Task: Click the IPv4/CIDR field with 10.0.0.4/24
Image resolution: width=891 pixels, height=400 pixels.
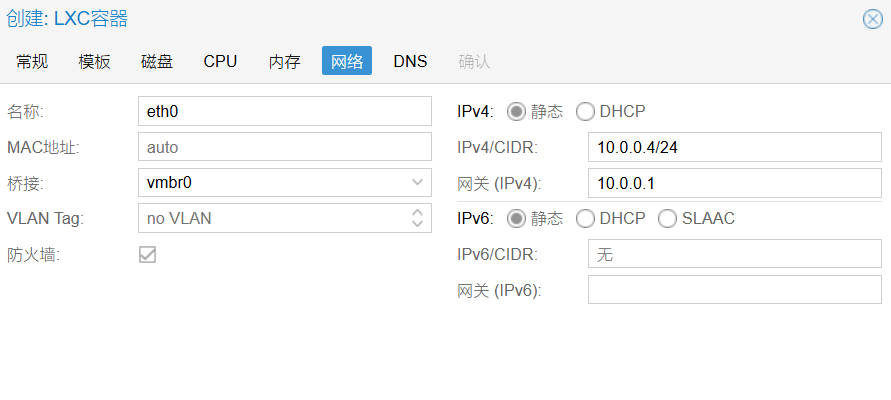Action: [735, 147]
